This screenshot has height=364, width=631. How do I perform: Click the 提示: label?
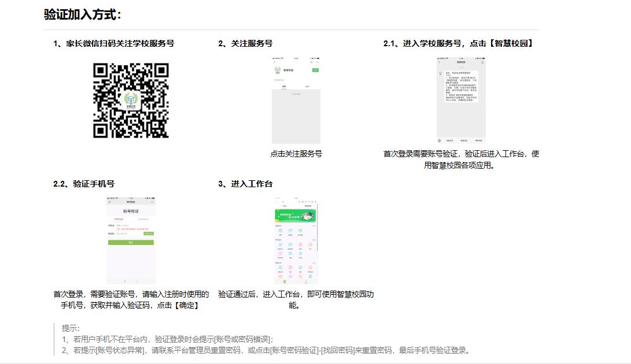tap(71, 328)
